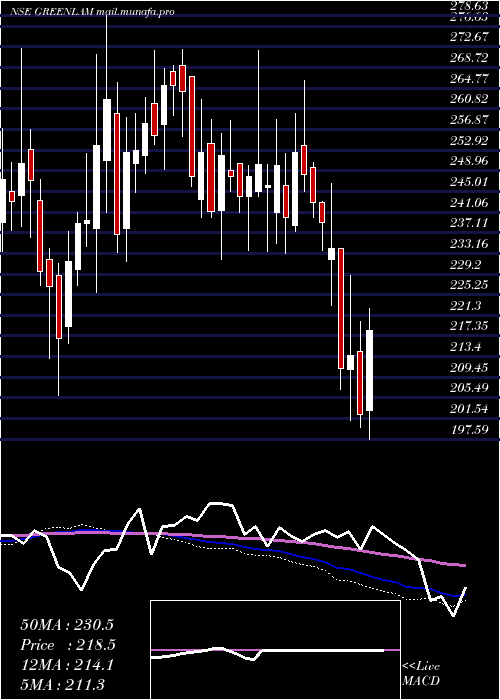Image resolution: width=500 pixels, height=700 pixels.
Task: Click the 12MA : 214.1 readout
Action: [x=67, y=665]
